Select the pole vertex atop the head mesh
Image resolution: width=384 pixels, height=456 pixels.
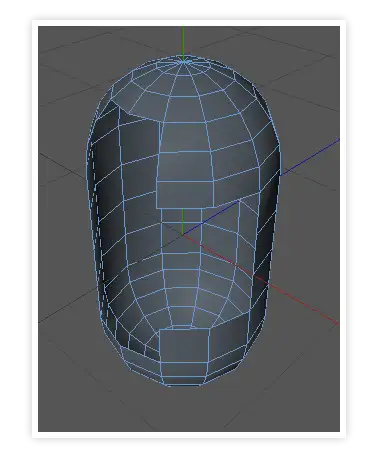coord(183,61)
